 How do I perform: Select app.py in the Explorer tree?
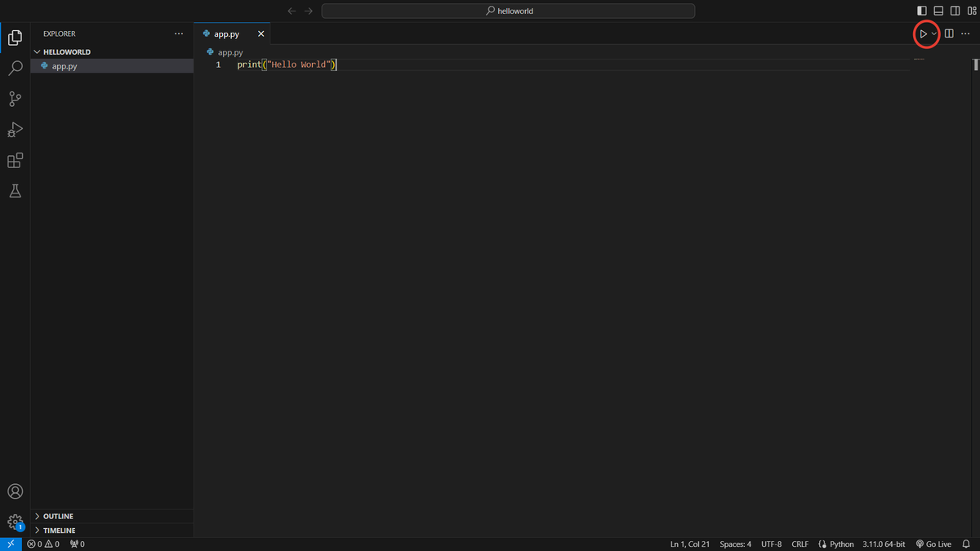click(x=112, y=65)
